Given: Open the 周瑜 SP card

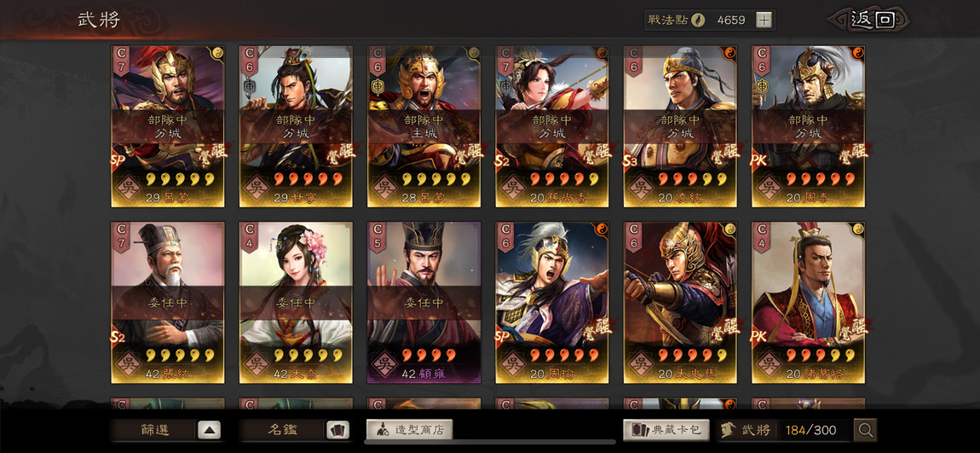Looking at the screenshot, I should (552, 302).
